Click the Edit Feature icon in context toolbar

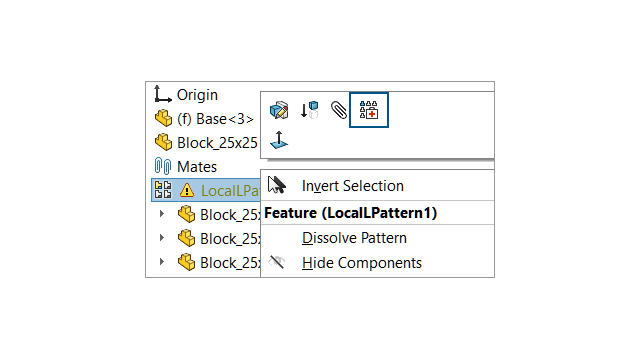tap(279, 110)
